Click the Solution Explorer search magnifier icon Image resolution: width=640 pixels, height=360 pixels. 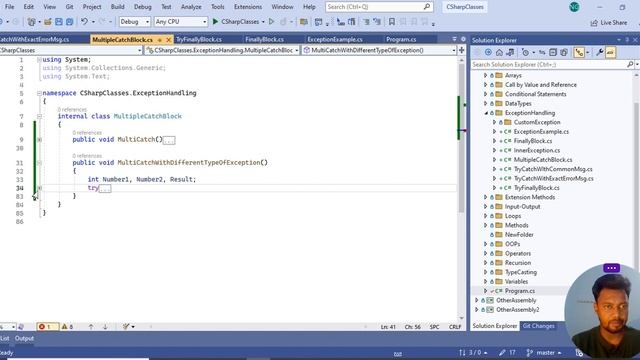pos(630,64)
